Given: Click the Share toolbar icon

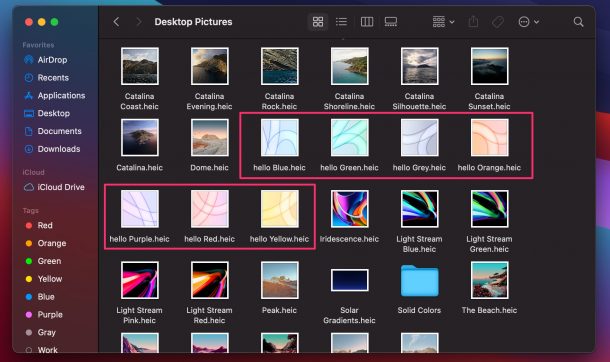Looking at the screenshot, I should tap(473, 22).
